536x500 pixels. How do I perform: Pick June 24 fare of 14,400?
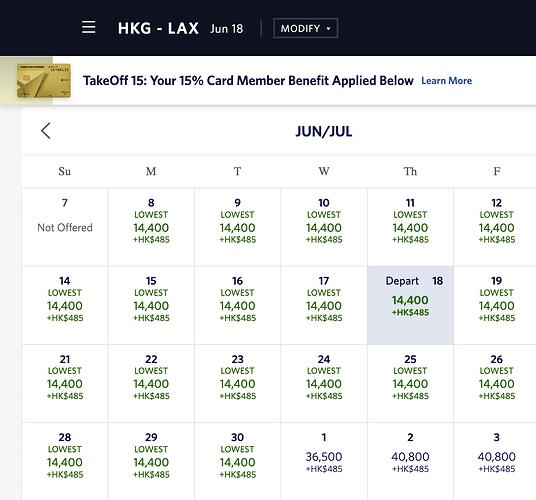pos(324,383)
